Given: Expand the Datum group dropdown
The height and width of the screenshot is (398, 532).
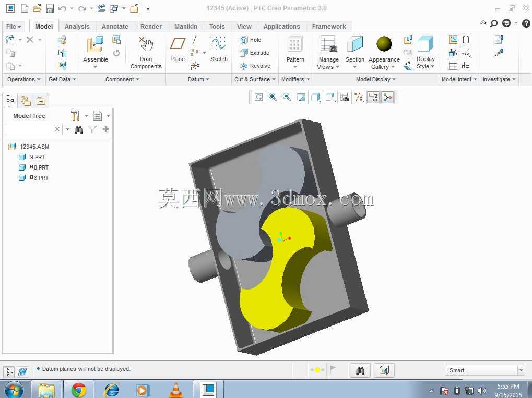Looking at the screenshot, I should (198, 79).
